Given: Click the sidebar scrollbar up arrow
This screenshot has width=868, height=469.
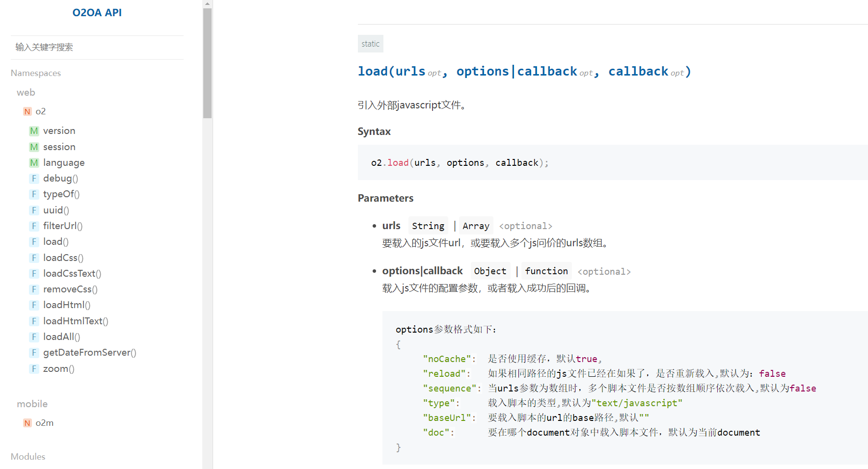Looking at the screenshot, I should (207, 3).
